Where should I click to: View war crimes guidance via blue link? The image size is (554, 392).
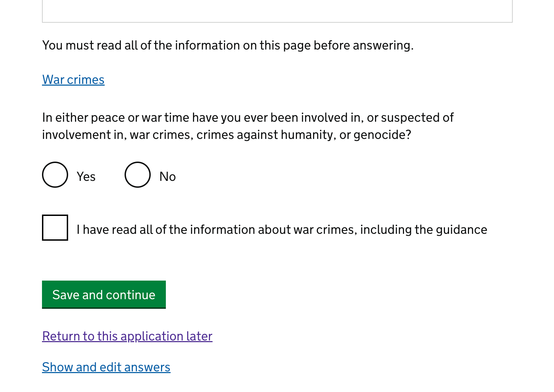[73, 80]
